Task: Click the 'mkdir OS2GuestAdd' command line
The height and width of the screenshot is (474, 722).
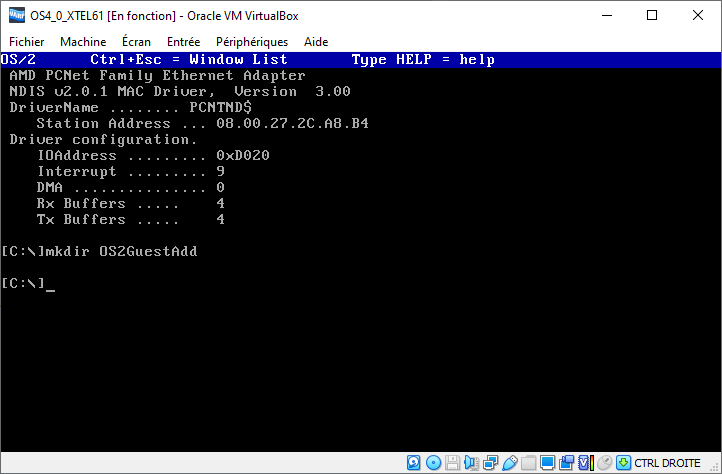Action: (99, 252)
